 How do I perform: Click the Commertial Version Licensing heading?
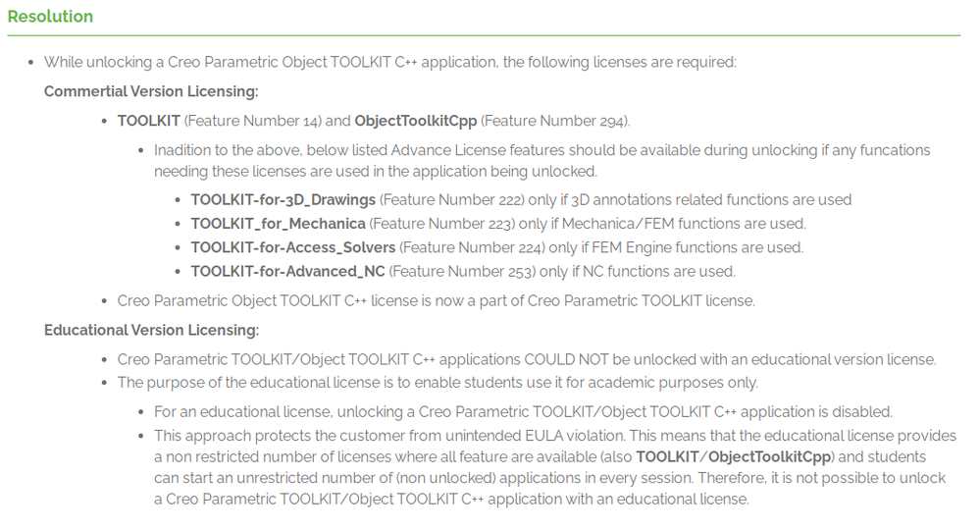[151, 91]
